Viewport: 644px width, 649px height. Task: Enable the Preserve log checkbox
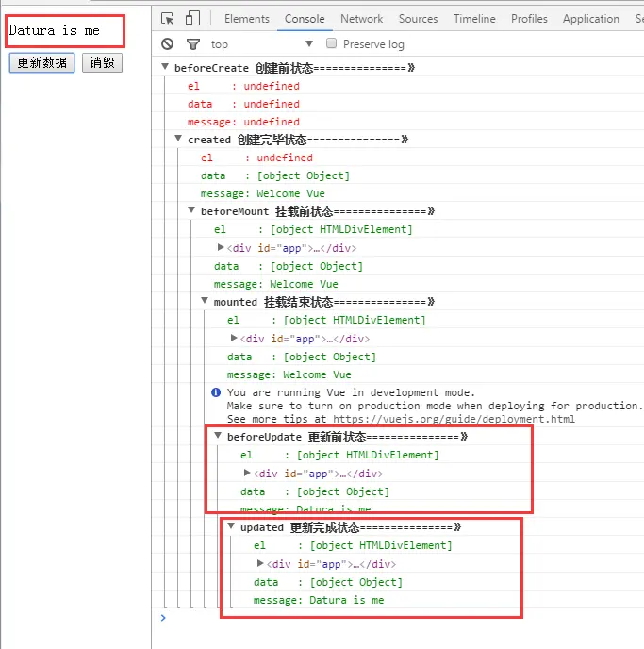pyautogui.click(x=331, y=43)
